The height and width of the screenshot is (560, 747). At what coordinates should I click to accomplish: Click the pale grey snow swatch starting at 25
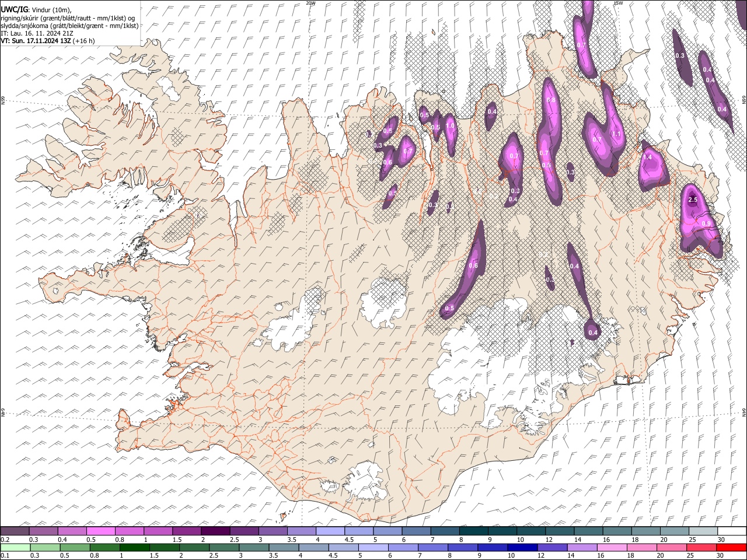pyautogui.click(x=704, y=531)
